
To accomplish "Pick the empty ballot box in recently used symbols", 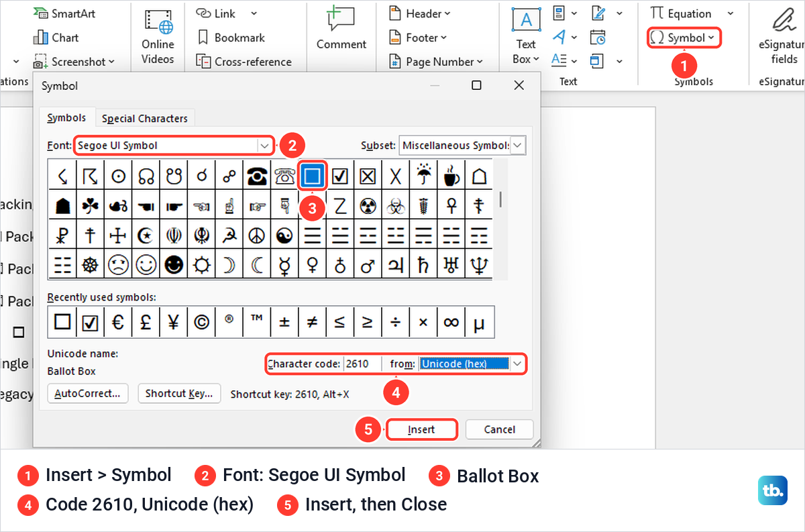I will tap(62, 322).
